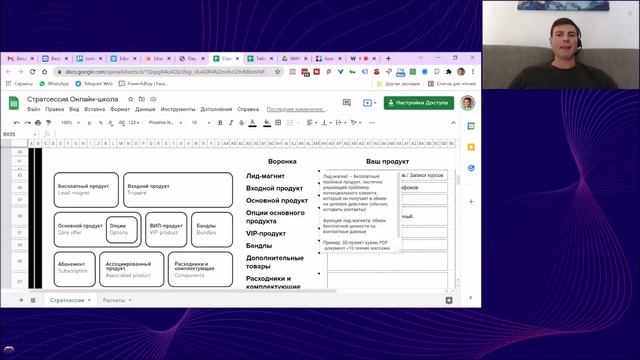
Task: Open the number format 123 dropdown
Action: (x=133, y=122)
